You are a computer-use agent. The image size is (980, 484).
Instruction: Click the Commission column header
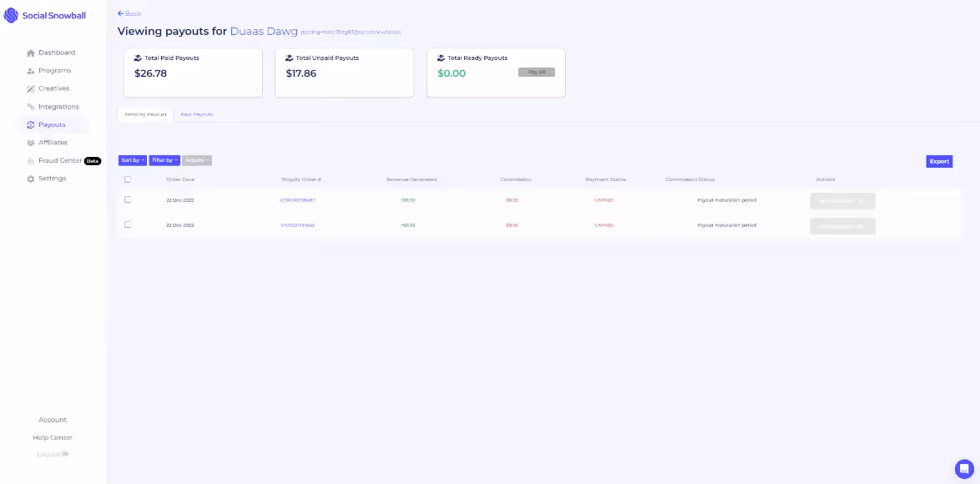coord(516,179)
